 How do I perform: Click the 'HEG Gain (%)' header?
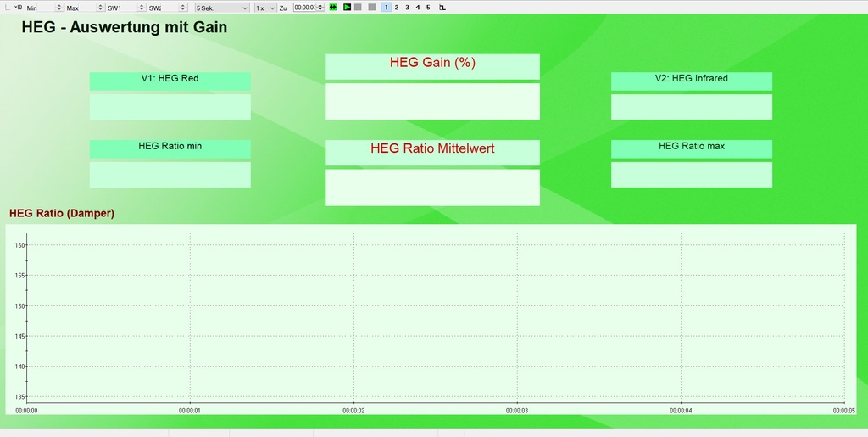point(432,66)
